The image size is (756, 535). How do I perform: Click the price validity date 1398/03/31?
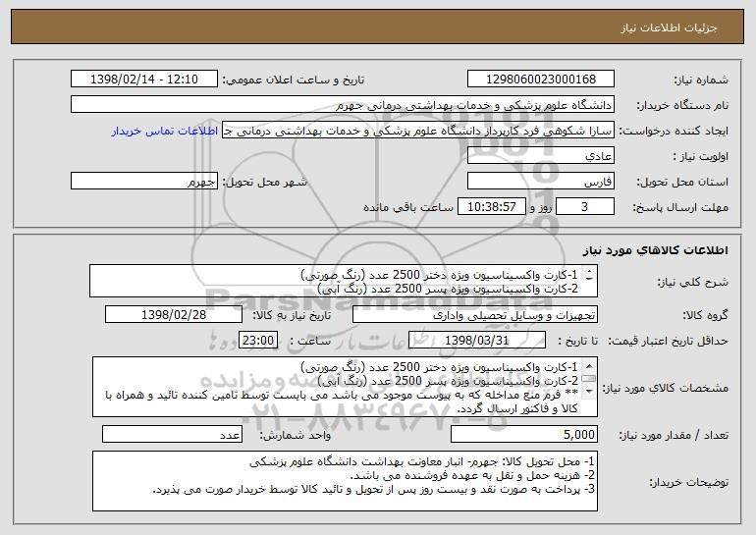point(477,341)
